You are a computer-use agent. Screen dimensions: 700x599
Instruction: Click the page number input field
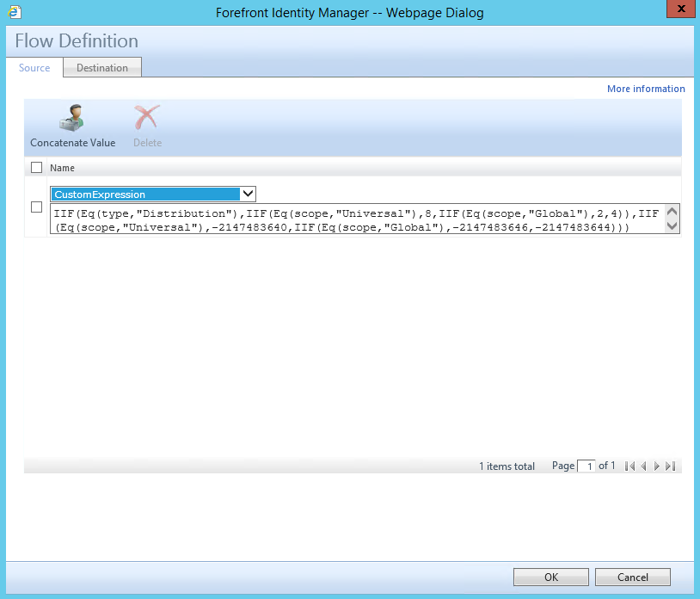pos(586,466)
